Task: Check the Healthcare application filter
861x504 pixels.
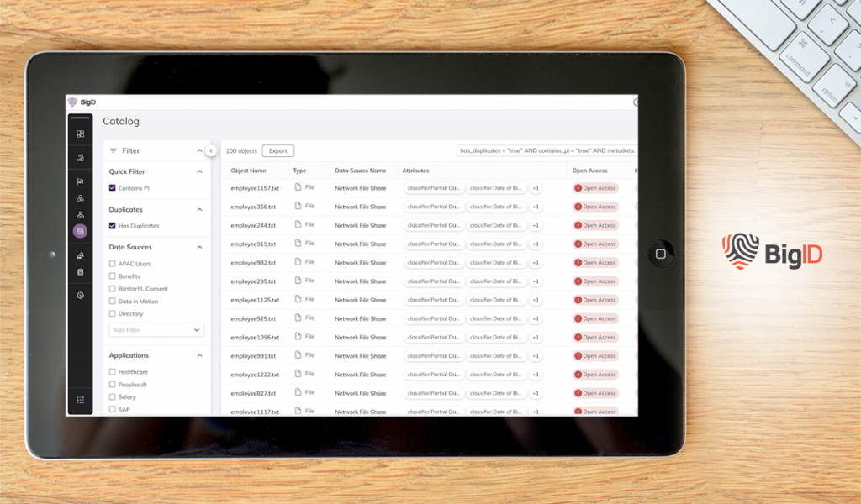Action: 113,372
